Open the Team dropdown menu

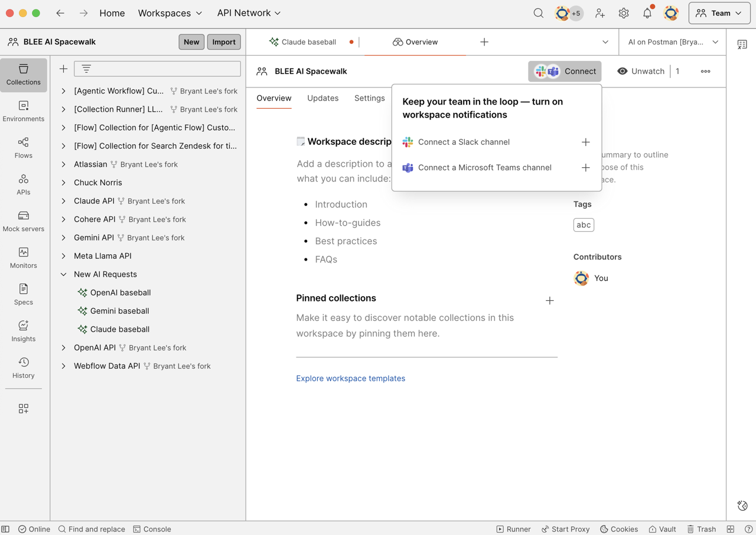(719, 12)
